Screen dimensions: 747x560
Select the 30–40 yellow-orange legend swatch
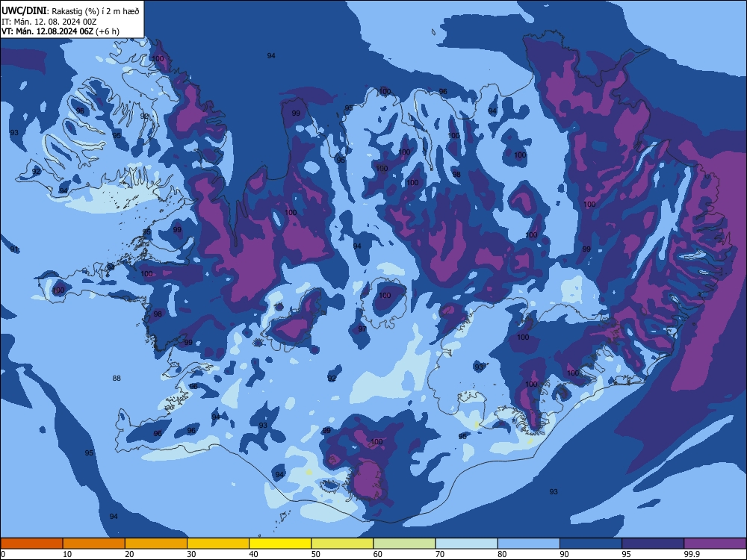pyautogui.click(x=218, y=544)
